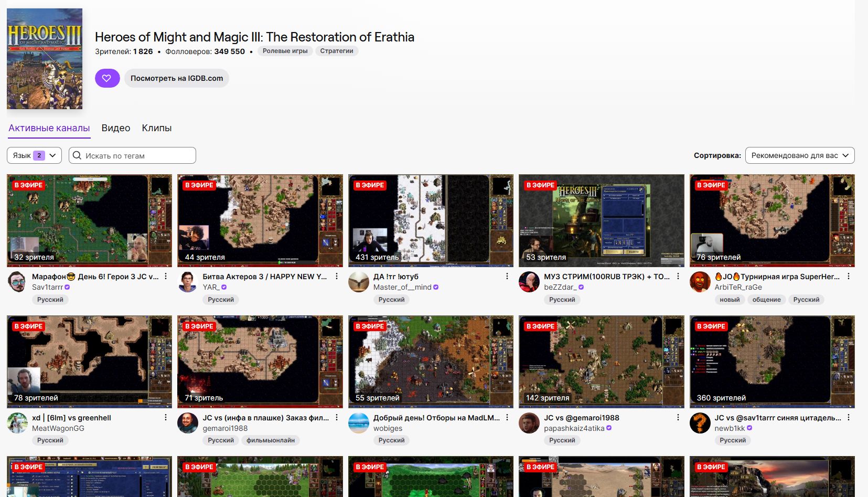Click channel name ArbiTeR_raGe
Viewport: 868px width, 497px height.
click(x=738, y=287)
